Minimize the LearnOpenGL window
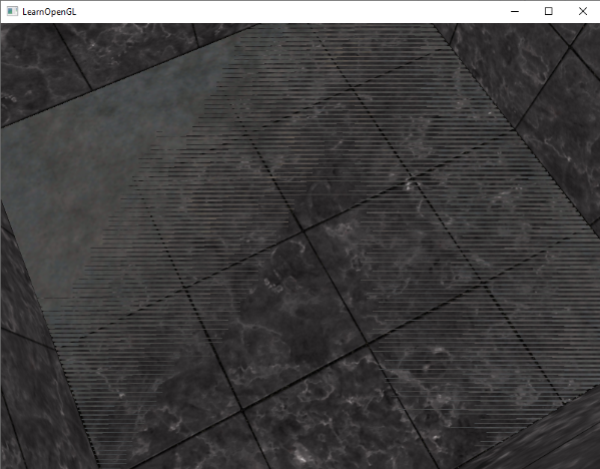The width and height of the screenshot is (600, 469). (514, 11)
